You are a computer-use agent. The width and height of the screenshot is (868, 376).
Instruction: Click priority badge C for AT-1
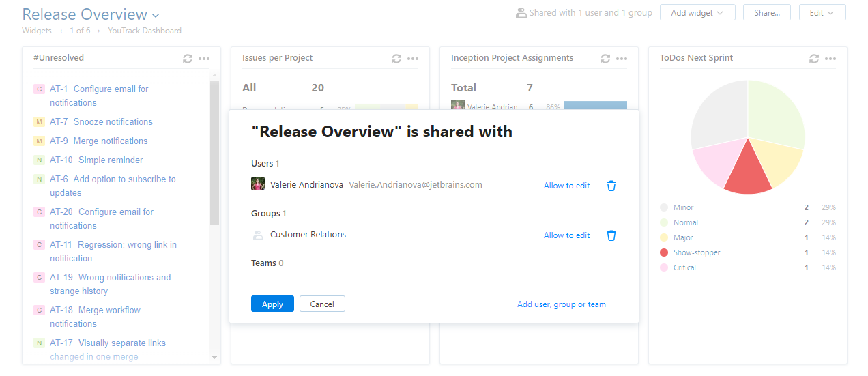click(x=39, y=89)
